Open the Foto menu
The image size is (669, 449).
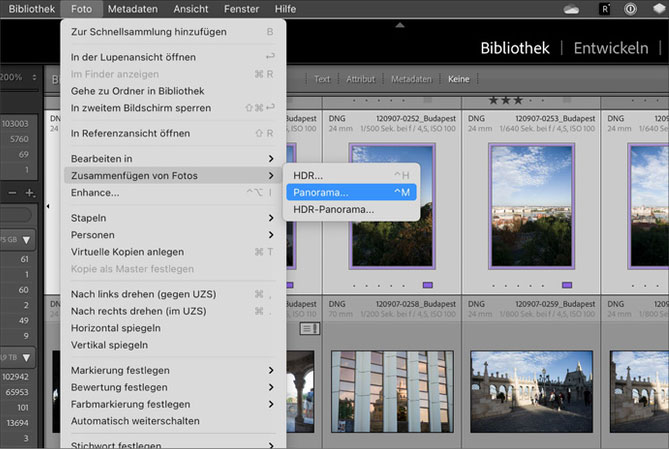click(81, 9)
